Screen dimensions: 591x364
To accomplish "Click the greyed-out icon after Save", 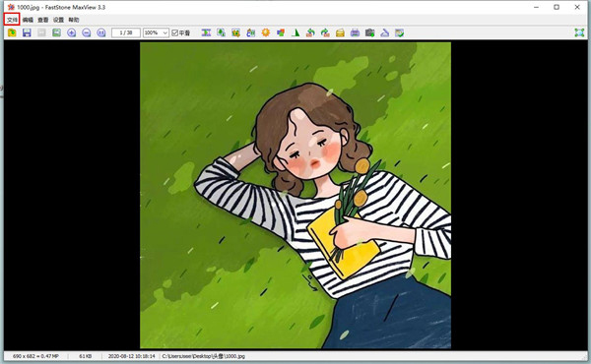I will click(x=41, y=33).
